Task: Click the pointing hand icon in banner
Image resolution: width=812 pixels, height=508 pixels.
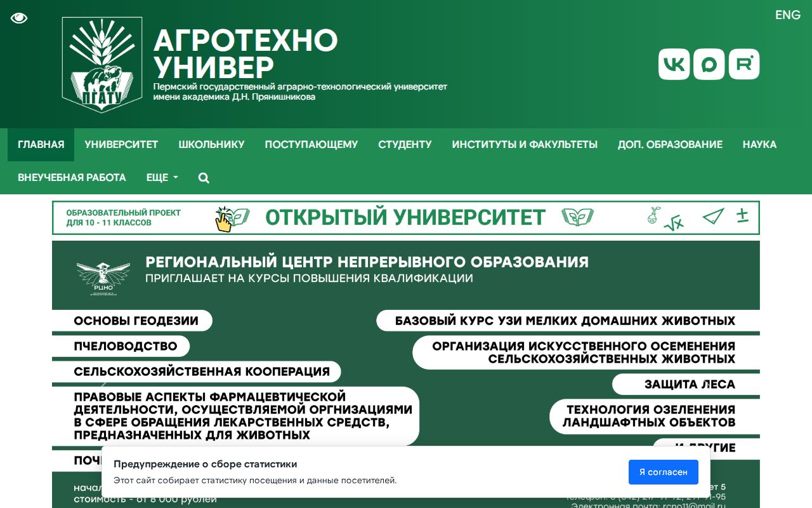Action: coord(223,218)
